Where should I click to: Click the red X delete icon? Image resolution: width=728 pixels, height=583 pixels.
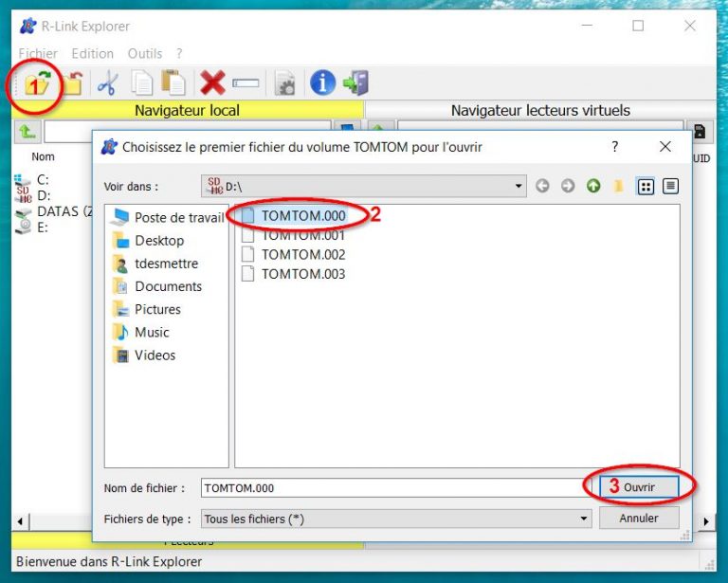point(212,83)
